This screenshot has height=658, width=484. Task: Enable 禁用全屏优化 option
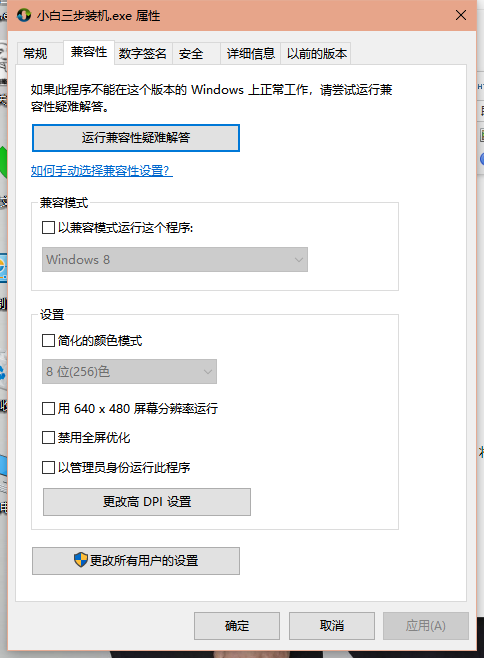click(x=48, y=438)
